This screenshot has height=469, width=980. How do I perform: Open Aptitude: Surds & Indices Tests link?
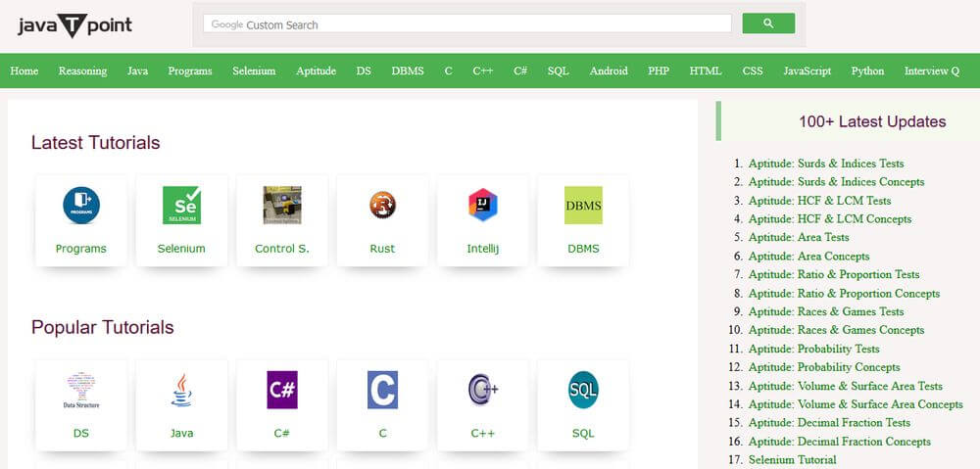[825, 164]
